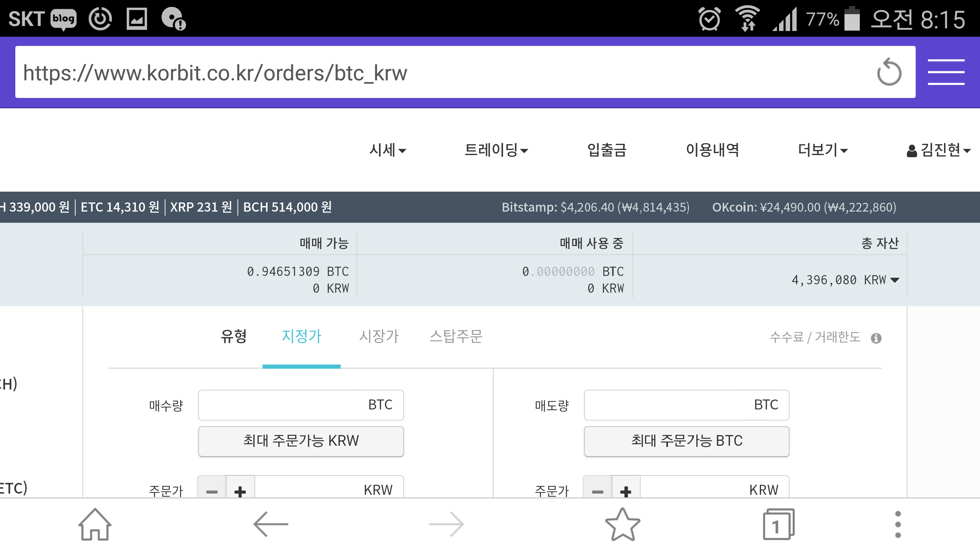The width and height of the screenshot is (980, 551).
Task: Expand the 트레이딩 dropdown menu
Action: click(x=496, y=150)
